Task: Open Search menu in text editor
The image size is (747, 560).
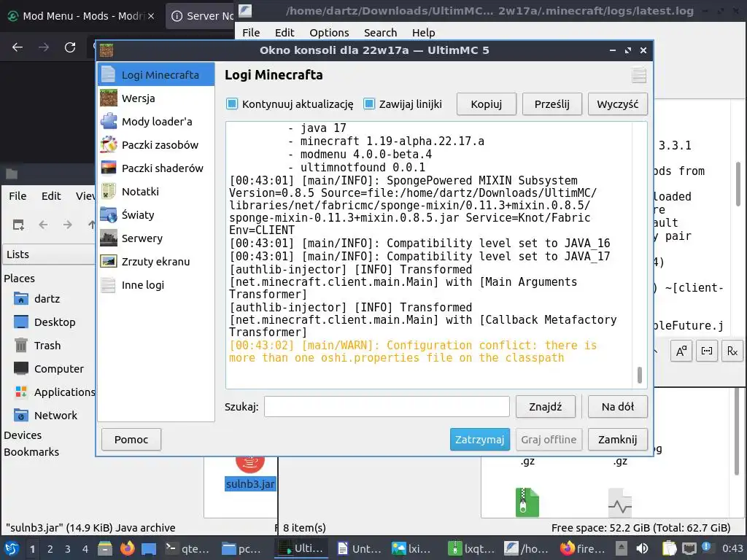Action: click(x=380, y=32)
